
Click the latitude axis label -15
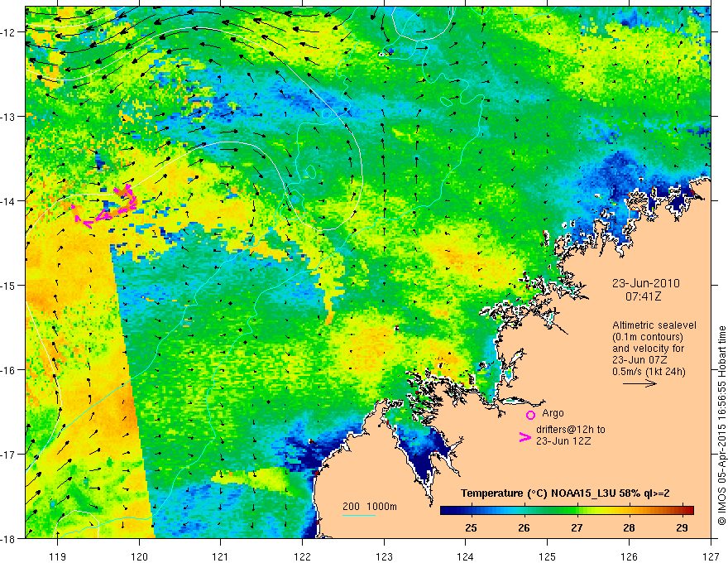point(9,286)
